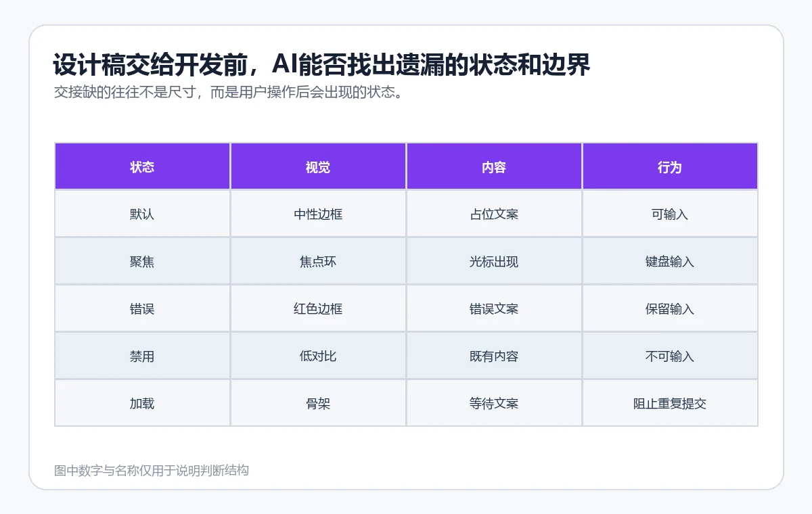The height and width of the screenshot is (514, 812).
Task: Select the 内容 column header
Action: coord(494,166)
